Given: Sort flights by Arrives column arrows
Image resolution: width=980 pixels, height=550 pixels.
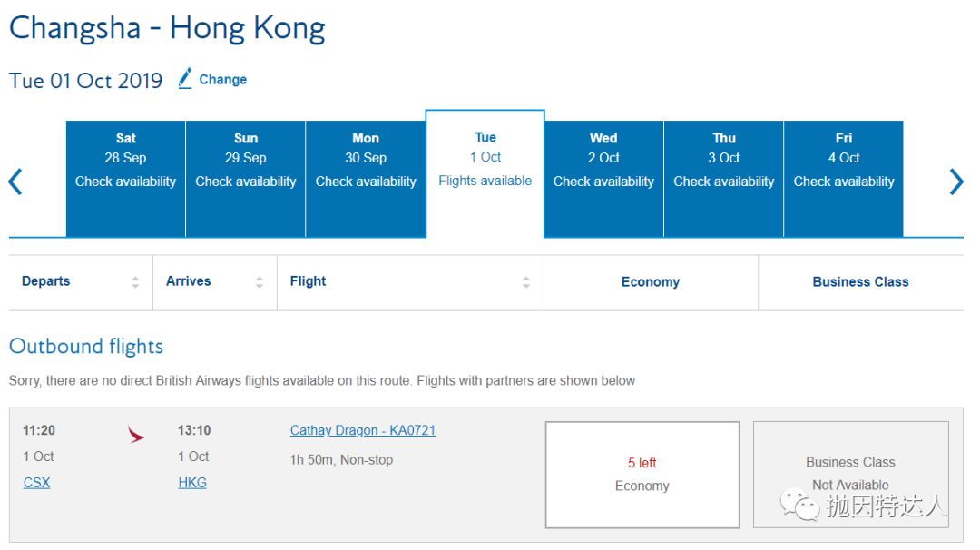Looking at the screenshot, I should coord(260,282).
